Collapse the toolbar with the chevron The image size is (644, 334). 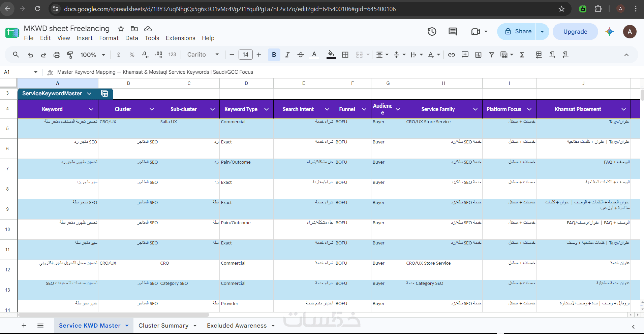tap(626, 55)
